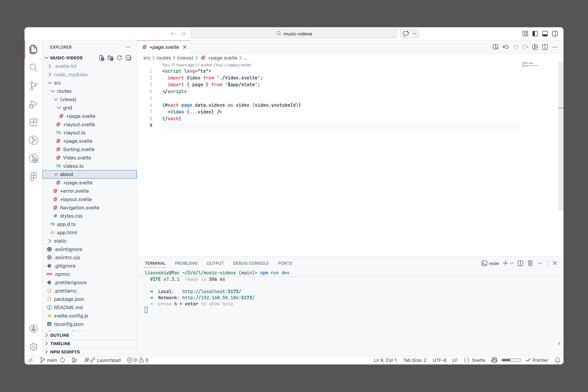588x392 pixels.
Task: Expand the OUTLINE section
Action: click(60, 335)
